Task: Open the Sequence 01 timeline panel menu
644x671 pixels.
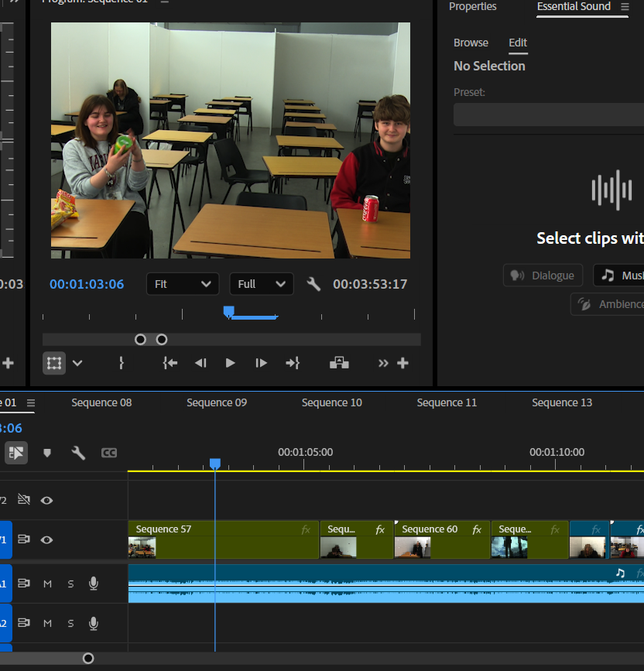Action: click(x=31, y=403)
